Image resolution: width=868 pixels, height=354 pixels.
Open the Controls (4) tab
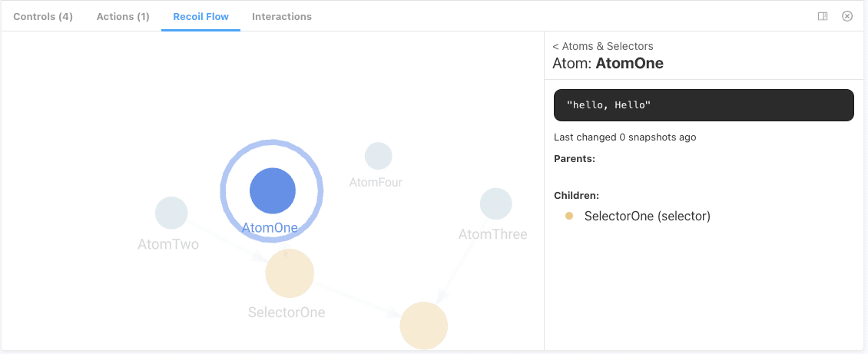click(43, 16)
